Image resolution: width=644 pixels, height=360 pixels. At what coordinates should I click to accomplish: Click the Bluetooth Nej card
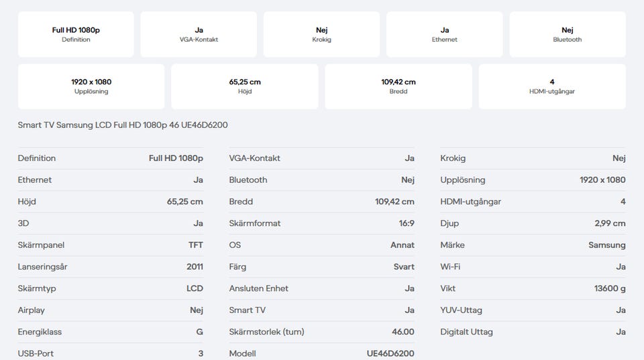(x=568, y=34)
